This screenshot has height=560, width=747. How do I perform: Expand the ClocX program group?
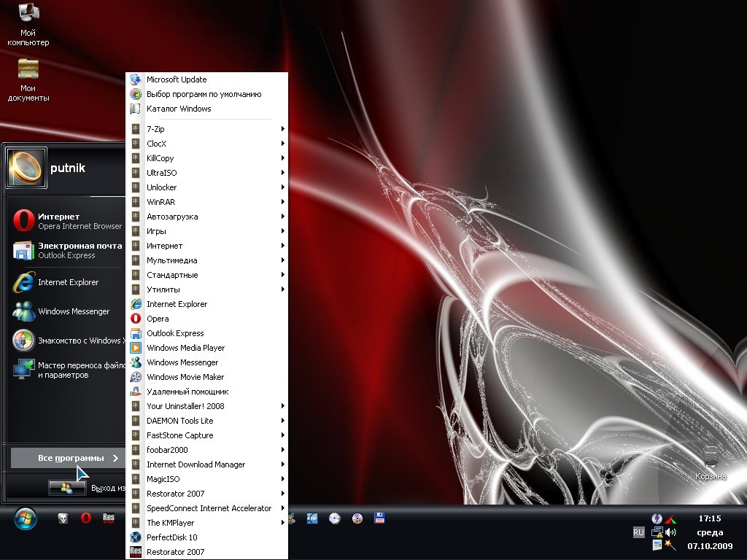[206, 144]
